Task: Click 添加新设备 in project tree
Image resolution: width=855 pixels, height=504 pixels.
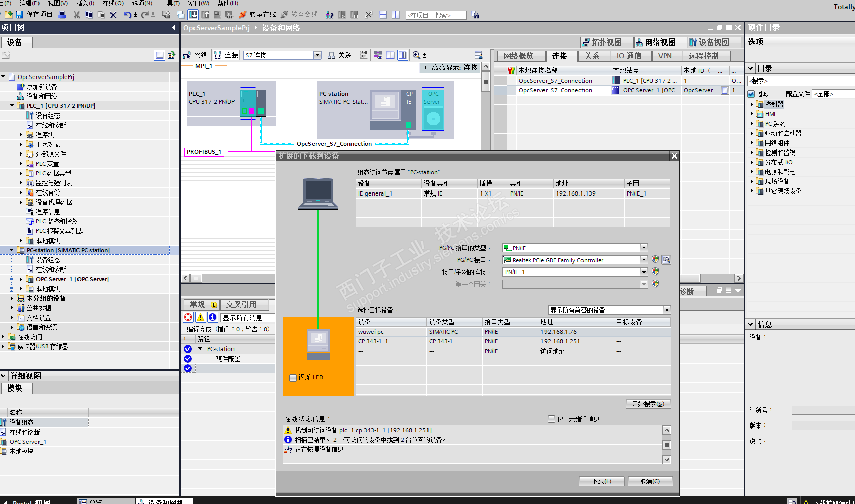Action: coord(42,87)
